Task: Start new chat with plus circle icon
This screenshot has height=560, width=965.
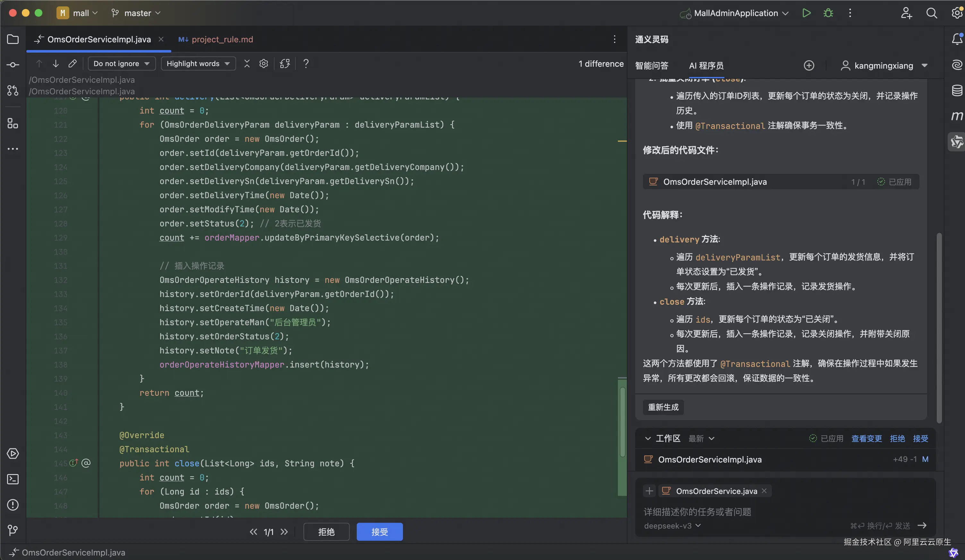Action: (808, 65)
